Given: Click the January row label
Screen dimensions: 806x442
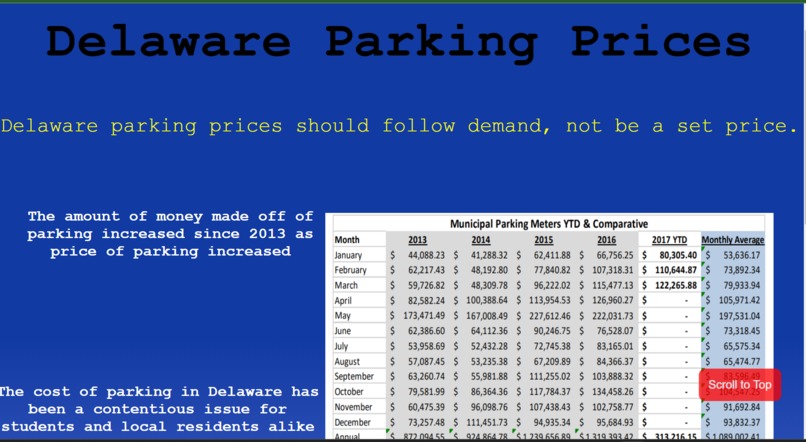Looking at the screenshot, I should [x=348, y=255].
